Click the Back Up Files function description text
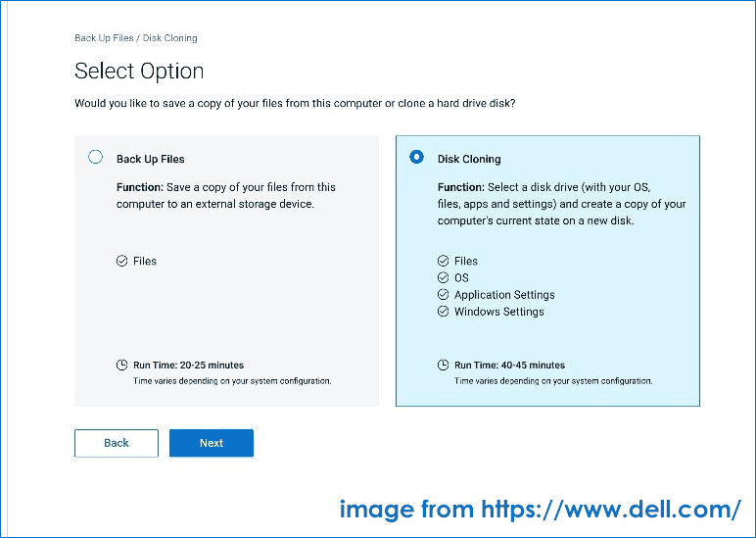The height and width of the screenshot is (538, 756). [225, 195]
